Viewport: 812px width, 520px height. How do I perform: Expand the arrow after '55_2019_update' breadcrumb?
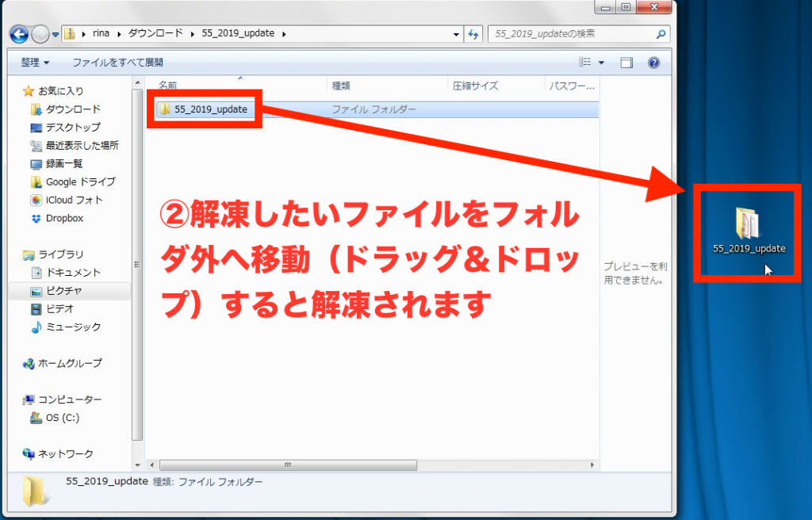tap(284, 34)
